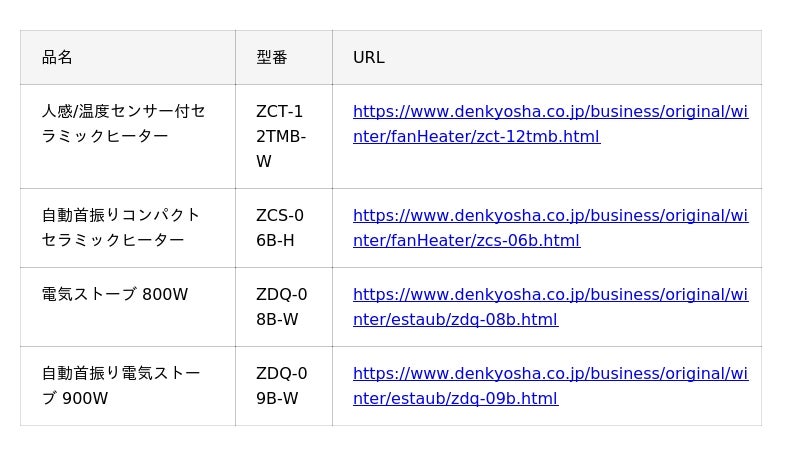Viewport: 800px width, 456px height.
Task: Click the 品名 column header
Action: point(57,58)
